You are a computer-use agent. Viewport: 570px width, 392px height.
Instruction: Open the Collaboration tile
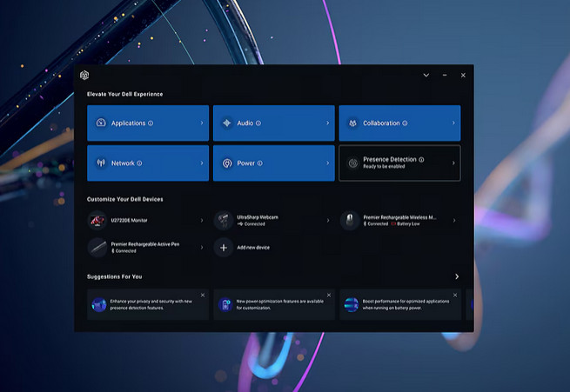399,123
